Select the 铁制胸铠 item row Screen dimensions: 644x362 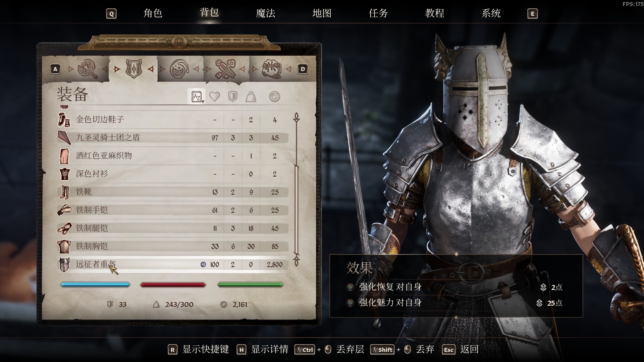(173, 246)
